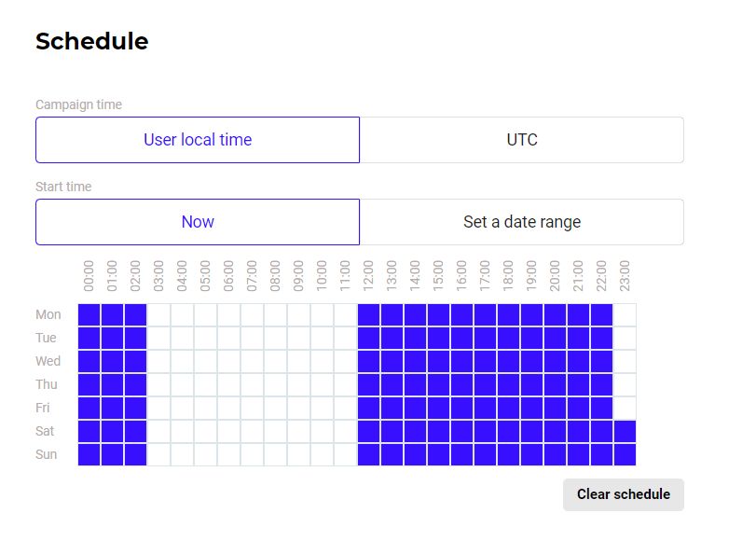Choose the Now start time option
756x541 pixels.
pyautogui.click(x=198, y=222)
